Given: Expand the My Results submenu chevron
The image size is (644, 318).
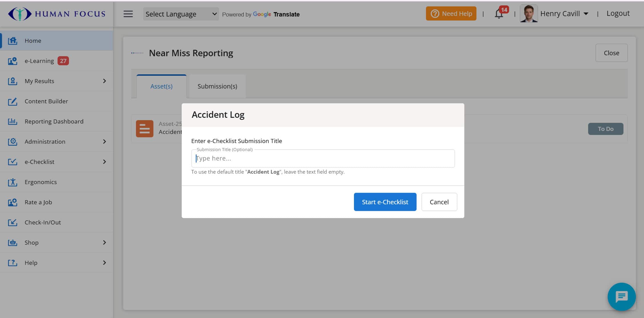Looking at the screenshot, I should coord(104,81).
